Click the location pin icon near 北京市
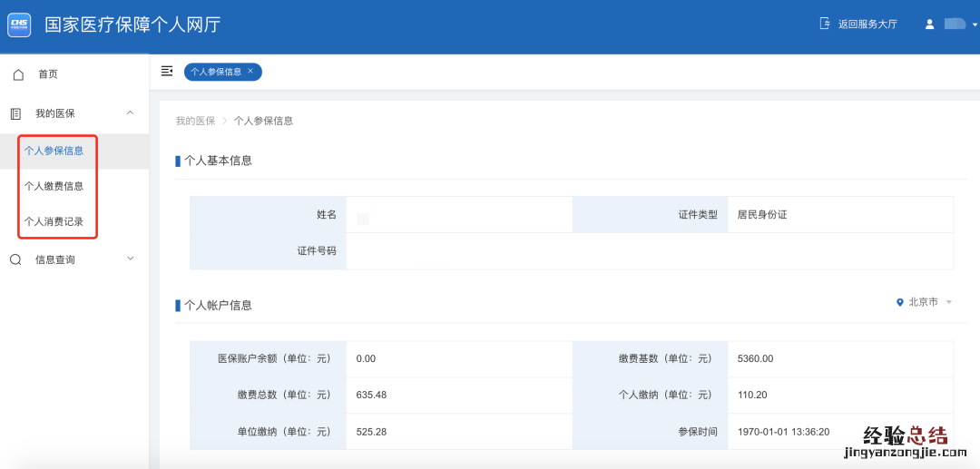980x469 pixels. click(x=900, y=302)
